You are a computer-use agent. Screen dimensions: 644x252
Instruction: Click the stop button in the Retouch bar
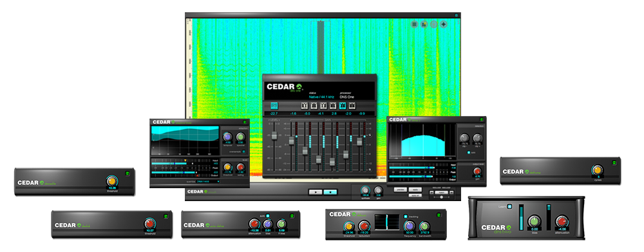pyautogui.click(x=330, y=192)
